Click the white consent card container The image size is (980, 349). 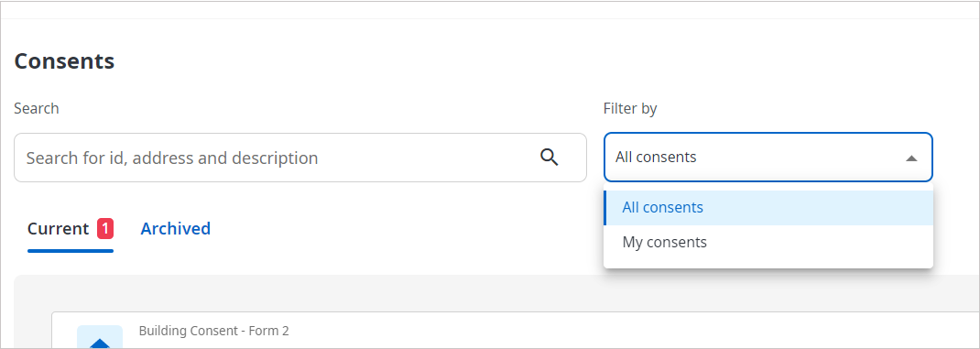point(516,331)
